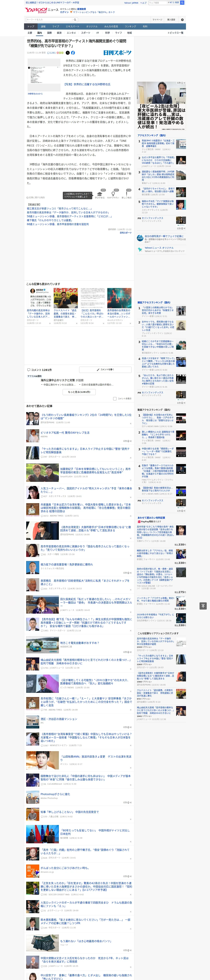Viewport: 210px width, 980px height.
Task: Select the 科学 category
Action: (x=107, y=33)
